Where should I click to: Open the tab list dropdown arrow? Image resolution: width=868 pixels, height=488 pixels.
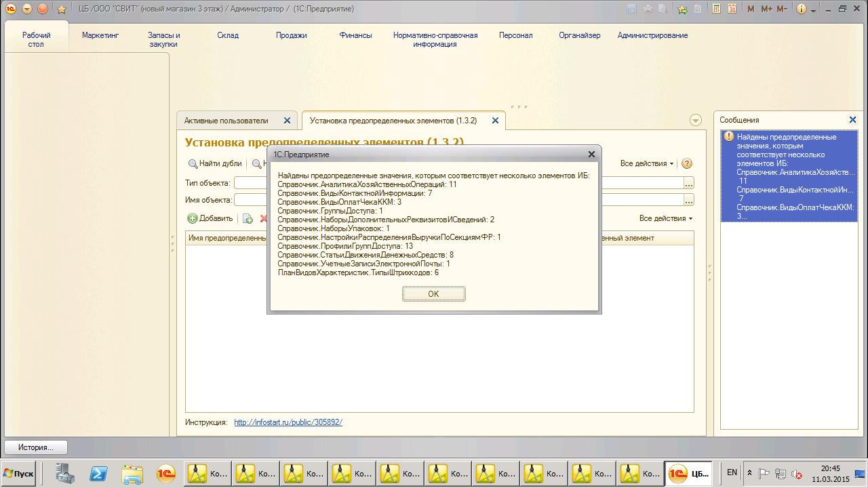click(x=695, y=120)
